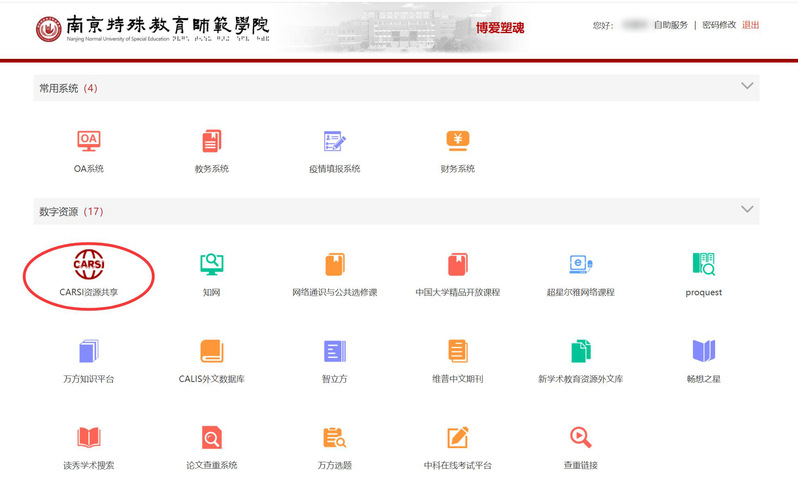Open the CARSI资源共享 icon
The width and height of the screenshot is (798, 484).
point(88,265)
